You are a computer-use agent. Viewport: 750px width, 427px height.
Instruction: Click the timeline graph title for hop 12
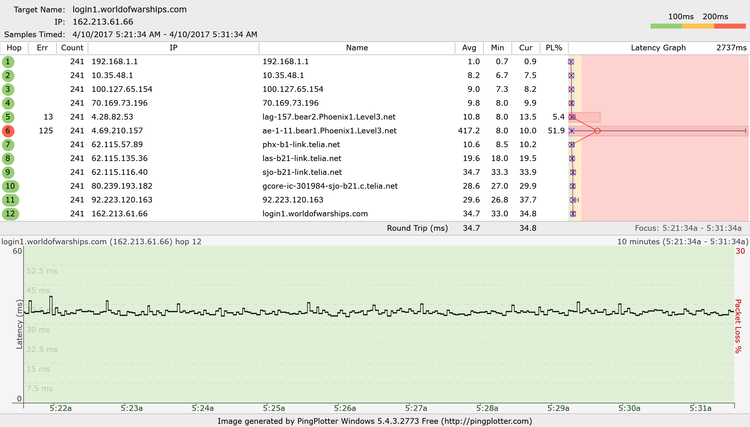[101, 241]
